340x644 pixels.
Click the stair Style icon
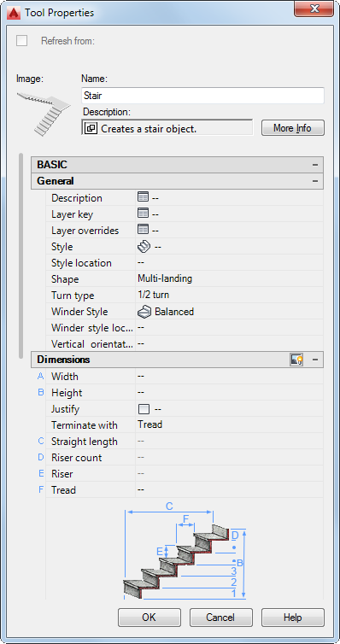point(144,247)
